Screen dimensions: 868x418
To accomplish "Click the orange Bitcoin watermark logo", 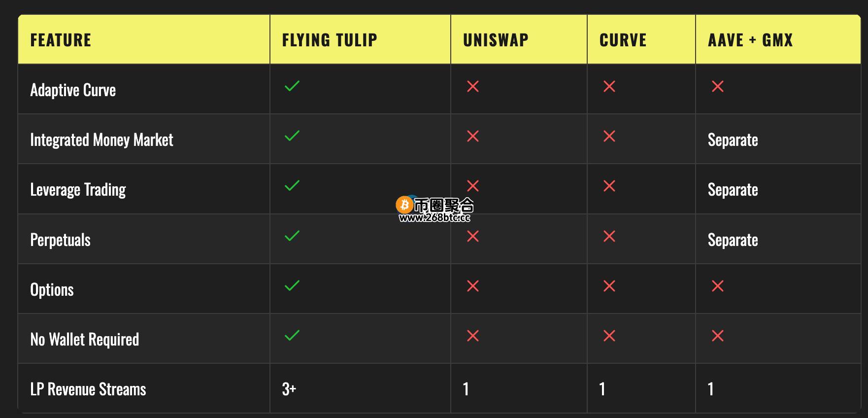I will [404, 205].
